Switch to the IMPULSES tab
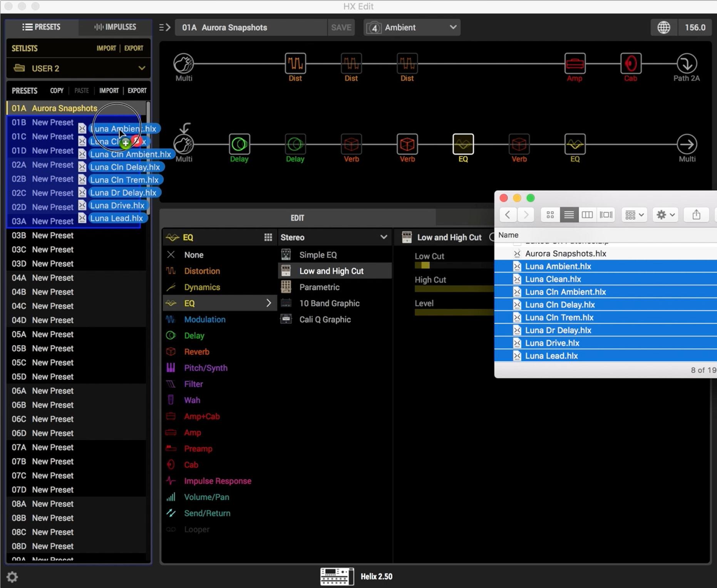 [x=115, y=27]
